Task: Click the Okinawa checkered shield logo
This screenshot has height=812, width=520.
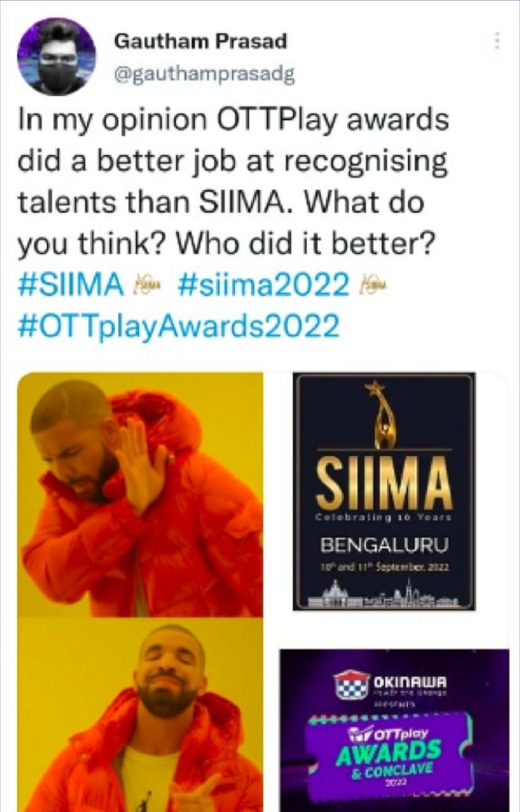Action: click(351, 684)
